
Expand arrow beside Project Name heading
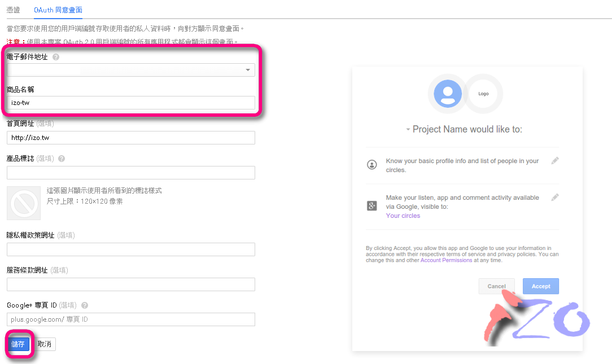pos(408,129)
